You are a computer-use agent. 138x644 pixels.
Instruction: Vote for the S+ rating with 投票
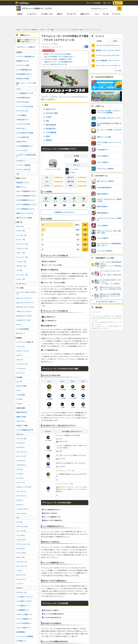tap(85, 230)
